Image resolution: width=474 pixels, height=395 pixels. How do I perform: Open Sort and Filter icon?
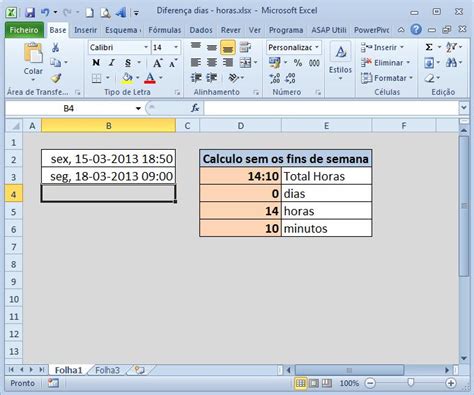pyautogui.click(x=451, y=47)
